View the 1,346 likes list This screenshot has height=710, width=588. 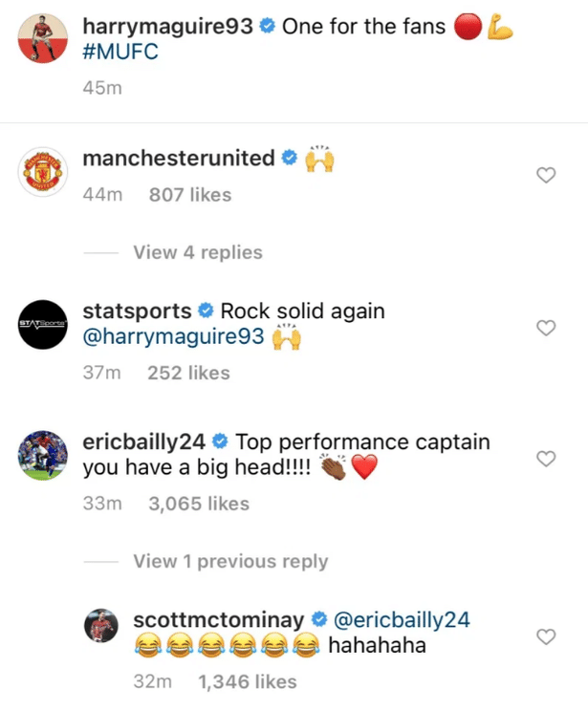click(247, 681)
